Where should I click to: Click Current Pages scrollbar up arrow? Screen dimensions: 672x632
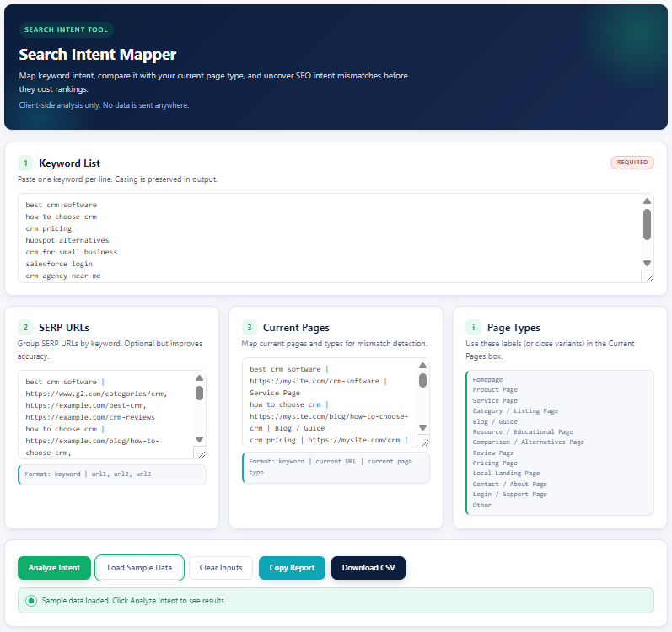[x=423, y=365]
